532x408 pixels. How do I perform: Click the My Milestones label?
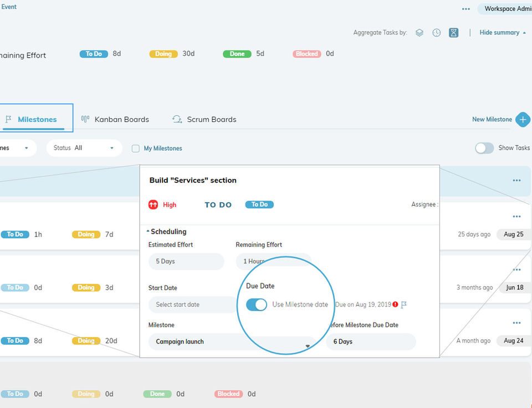pos(163,149)
